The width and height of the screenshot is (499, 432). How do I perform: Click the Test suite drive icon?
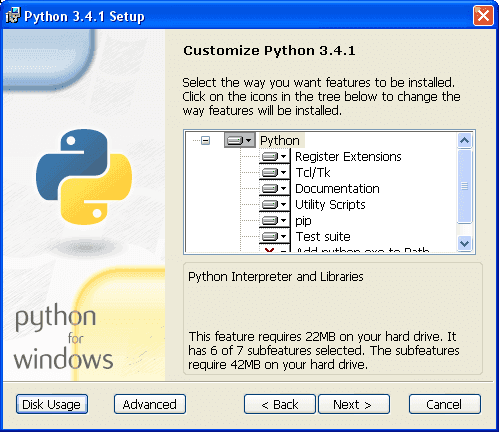tap(274, 236)
